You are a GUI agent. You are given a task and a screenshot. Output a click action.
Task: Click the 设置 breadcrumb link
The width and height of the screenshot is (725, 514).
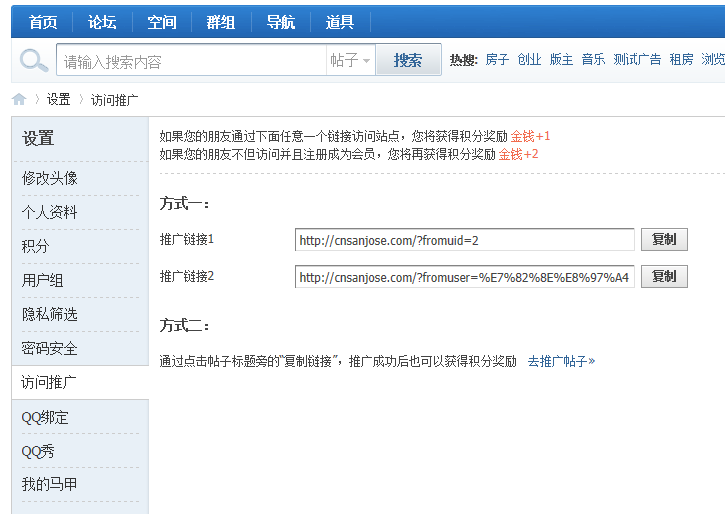[x=58, y=99]
